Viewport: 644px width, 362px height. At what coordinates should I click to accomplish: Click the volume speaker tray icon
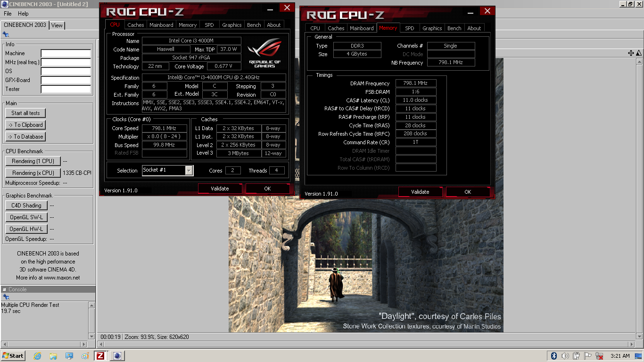pos(565,356)
